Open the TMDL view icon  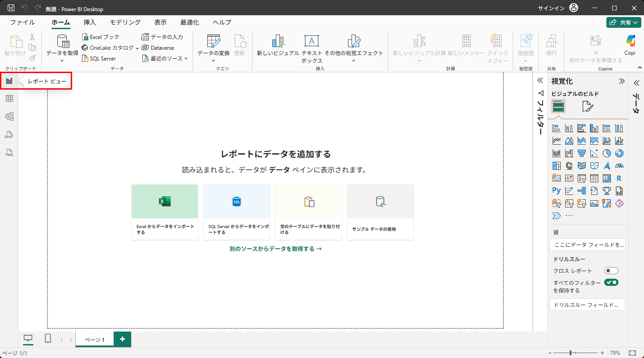coord(9,152)
